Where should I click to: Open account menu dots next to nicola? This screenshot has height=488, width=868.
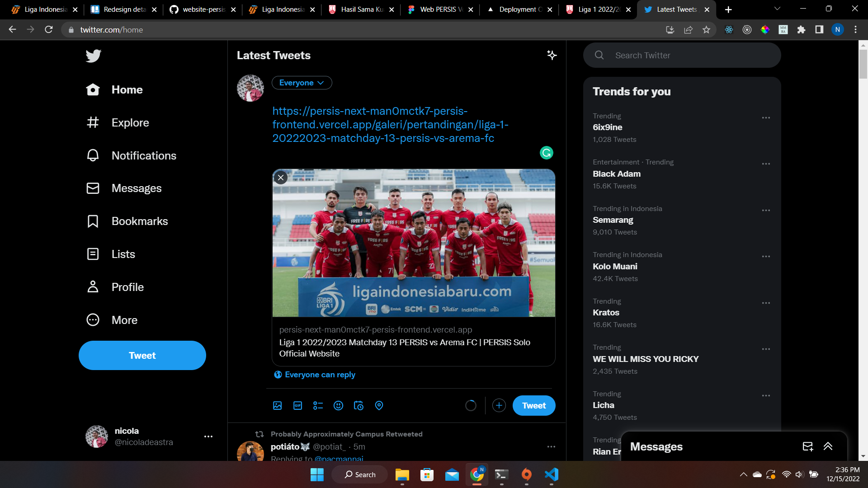tap(208, 436)
